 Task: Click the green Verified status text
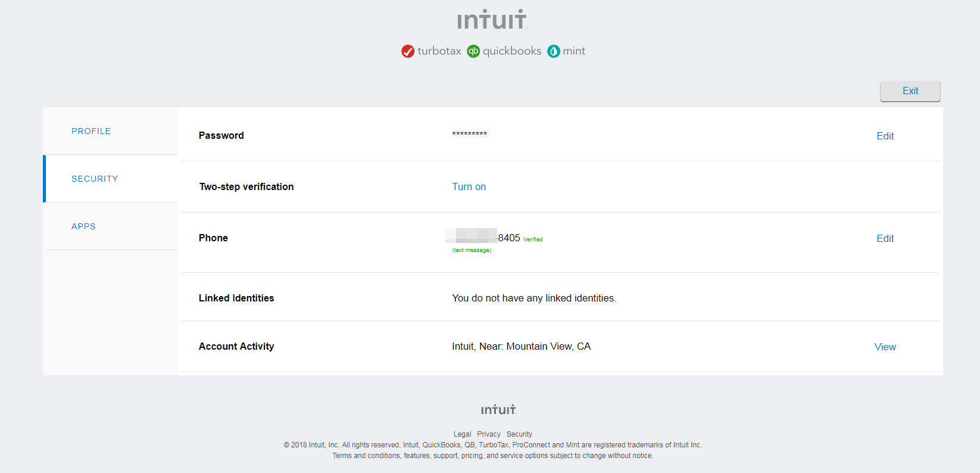(533, 239)
